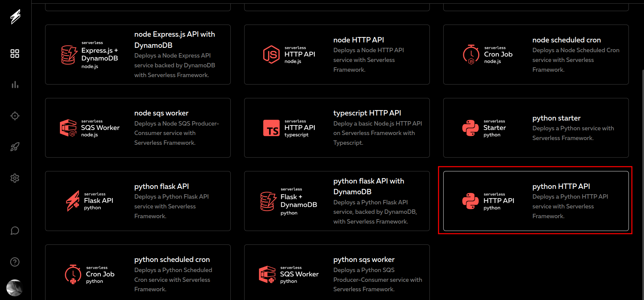Click the Flask + DynamoDB database icon
The image size is (644, 300).
(x=268, y=201)
